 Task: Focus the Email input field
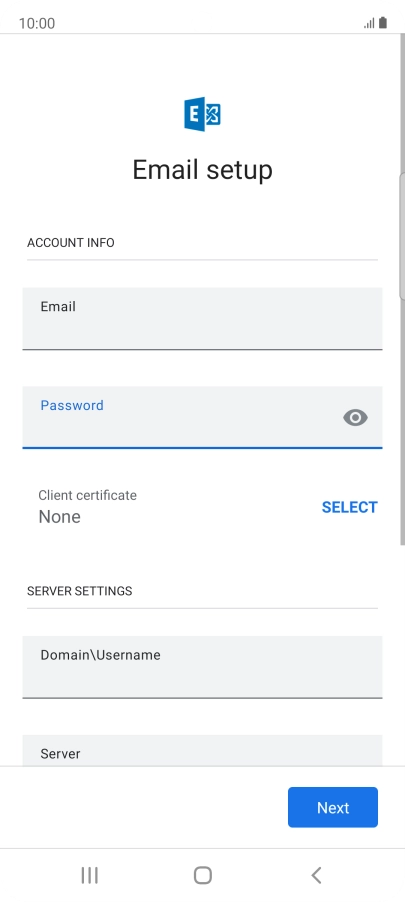202,319
